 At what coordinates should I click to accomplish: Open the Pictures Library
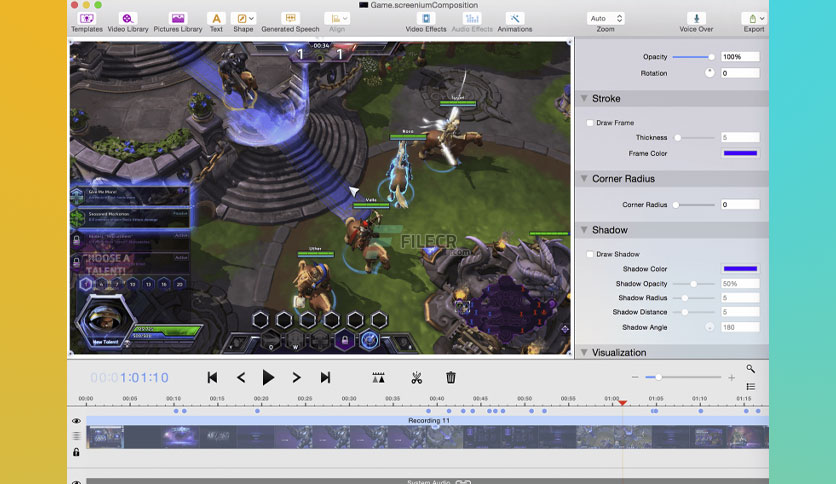(x=178, y=22)
